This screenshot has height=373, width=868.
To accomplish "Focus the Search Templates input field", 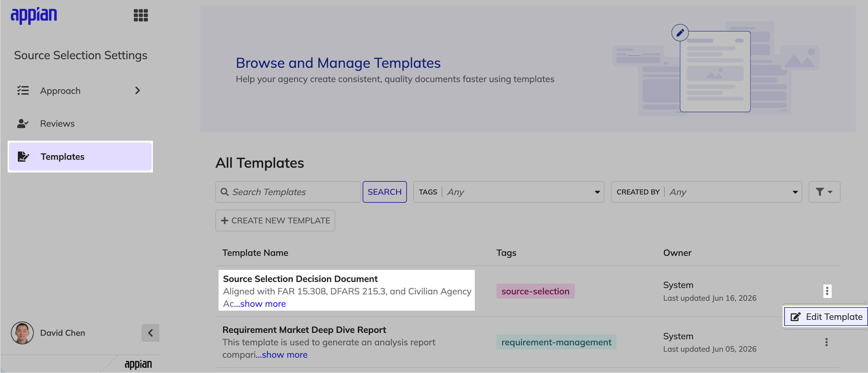I will 288,192.
